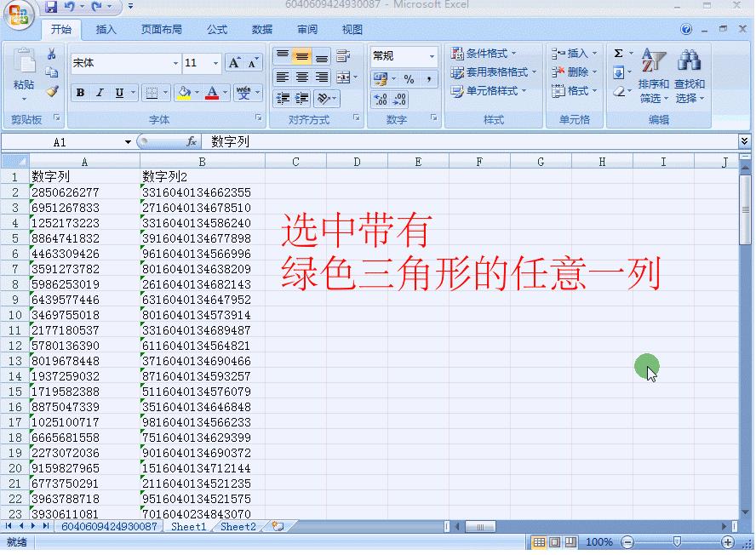Click the 查找和选择 find and select icon
The image size is (756, 555).
pos(690,72)
